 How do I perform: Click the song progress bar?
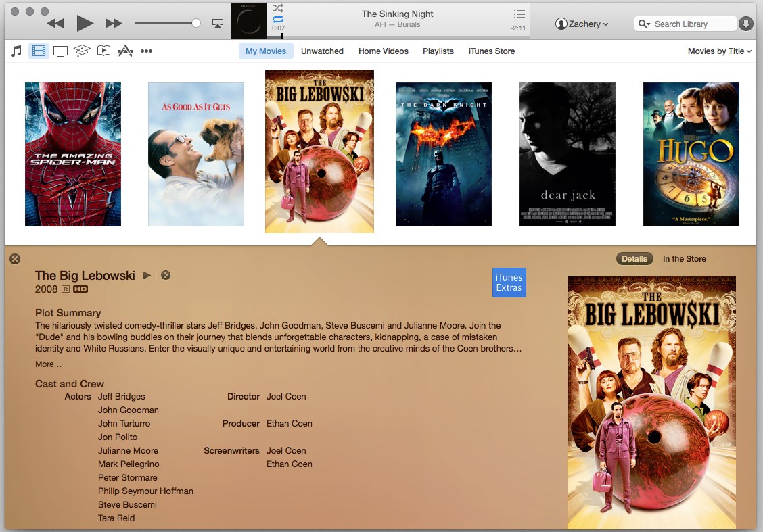click(x=398, y=37)
